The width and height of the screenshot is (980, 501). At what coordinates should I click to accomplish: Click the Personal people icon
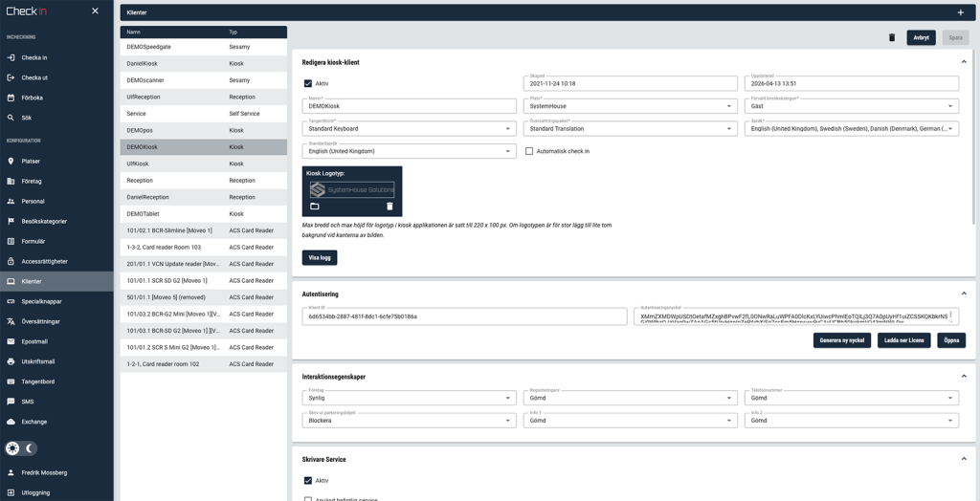point(11,201)
